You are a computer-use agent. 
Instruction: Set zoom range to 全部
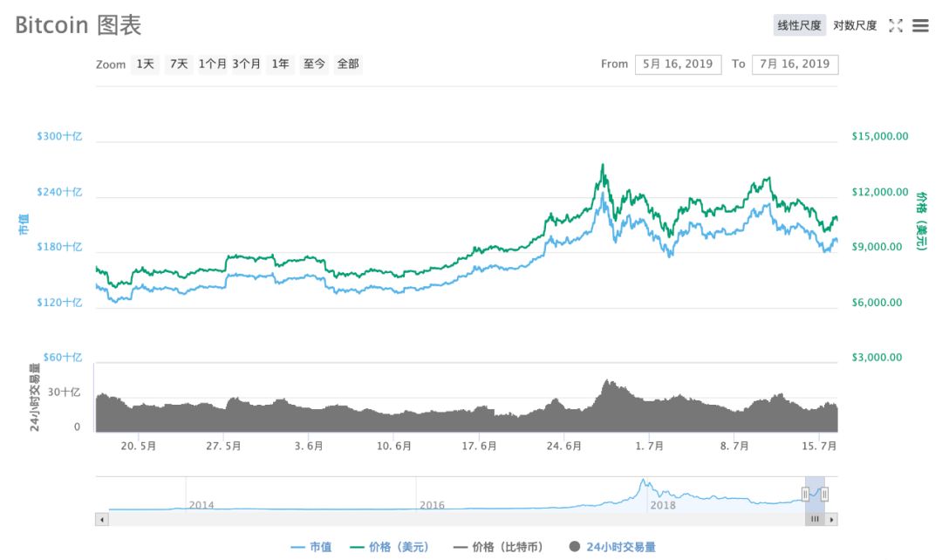click(x=348, y=64)
